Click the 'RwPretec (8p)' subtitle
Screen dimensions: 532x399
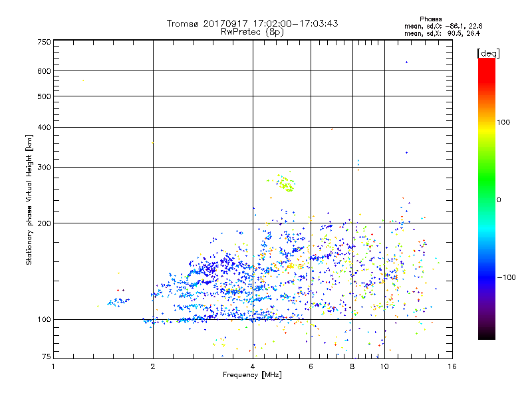[252, 32]
